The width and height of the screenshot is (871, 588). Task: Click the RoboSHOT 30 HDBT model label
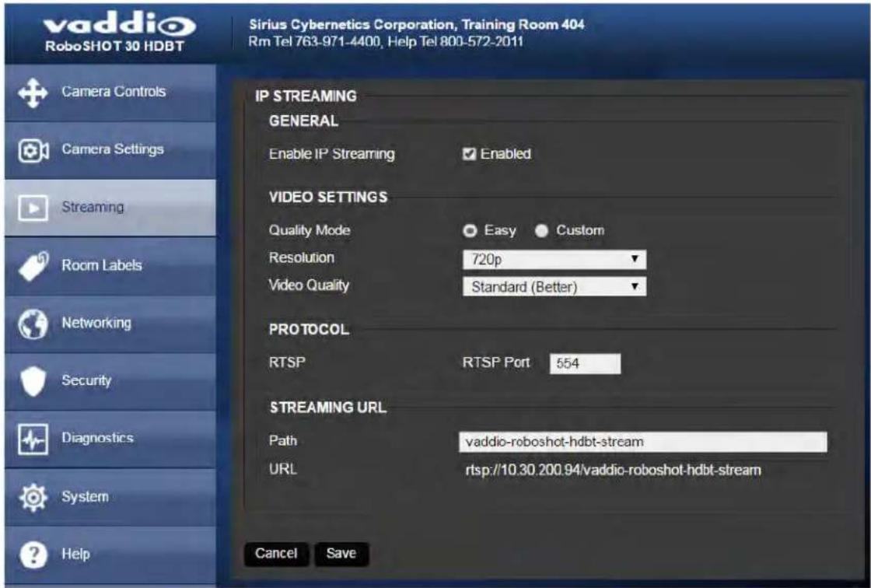click(114, 46)
